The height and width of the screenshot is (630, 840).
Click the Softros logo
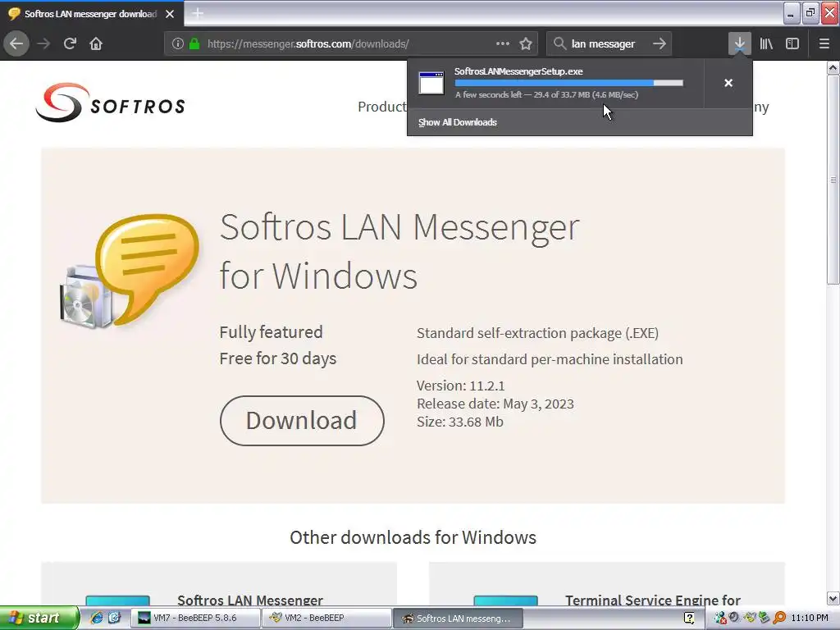pyautogui.click(x=111, y=103)
